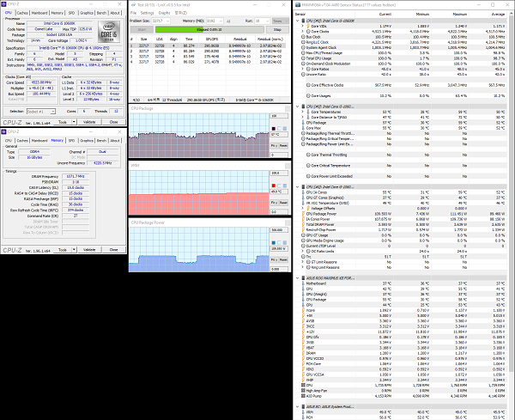The image size is (515, 420).
Task: Click the thermometer icon beside Core Max
Action: 303,128
